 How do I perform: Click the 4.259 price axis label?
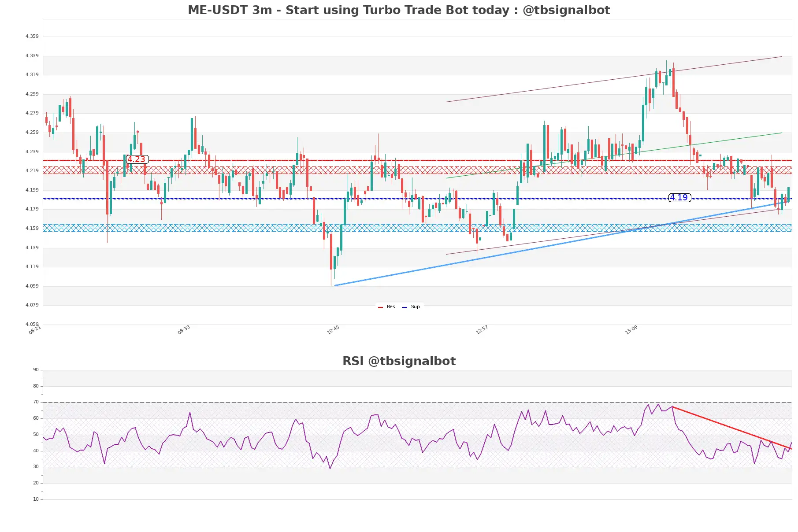coord(32,132)
